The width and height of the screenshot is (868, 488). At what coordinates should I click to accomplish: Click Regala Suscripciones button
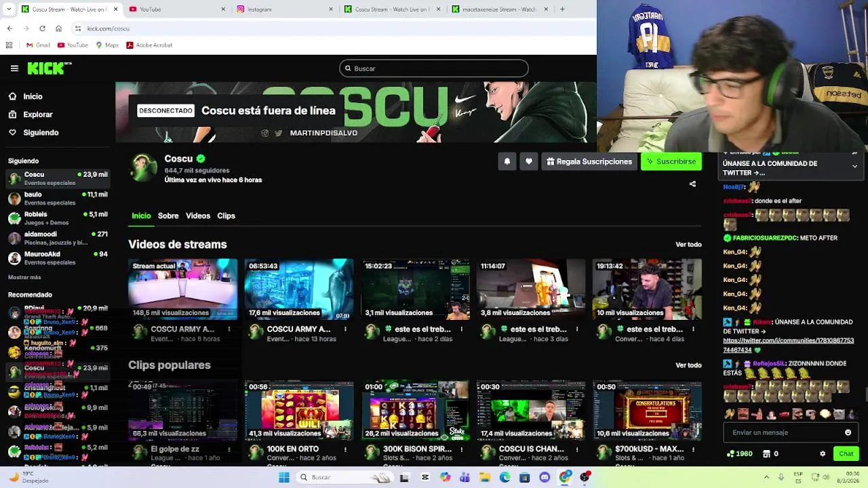click(589, 161)
